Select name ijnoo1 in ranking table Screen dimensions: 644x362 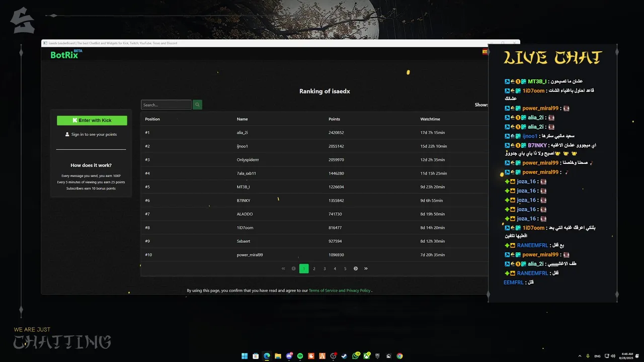(243, 146)
